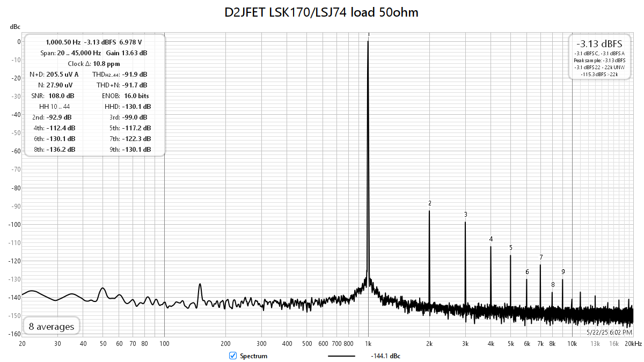This screenshot has width=644, height=362.
Task: Click the 7th: -122.3 dB harmonic value
Action: [130, 139]
